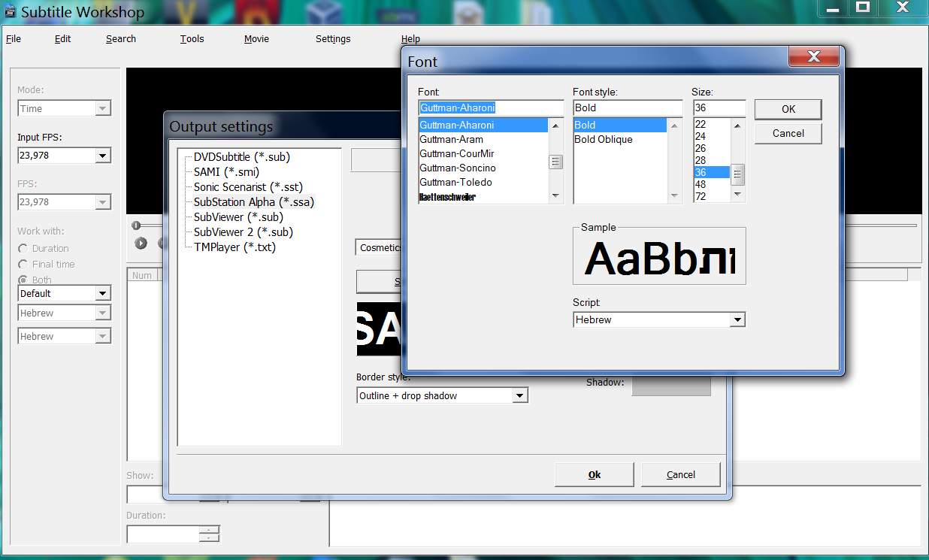
Task: Select size 36 in the size list
Action: 712,172
